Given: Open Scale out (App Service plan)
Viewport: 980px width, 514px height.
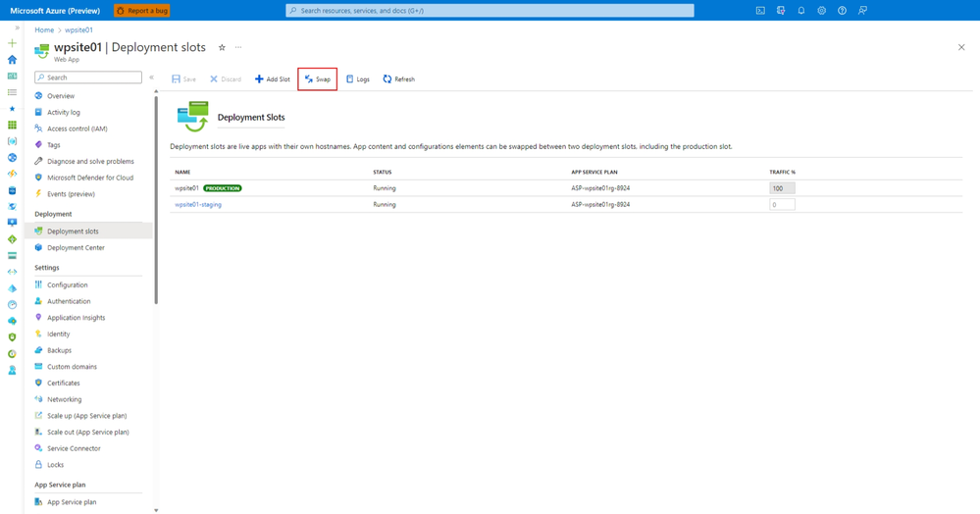Looking at the screenshot, I should tap(87, 432).
